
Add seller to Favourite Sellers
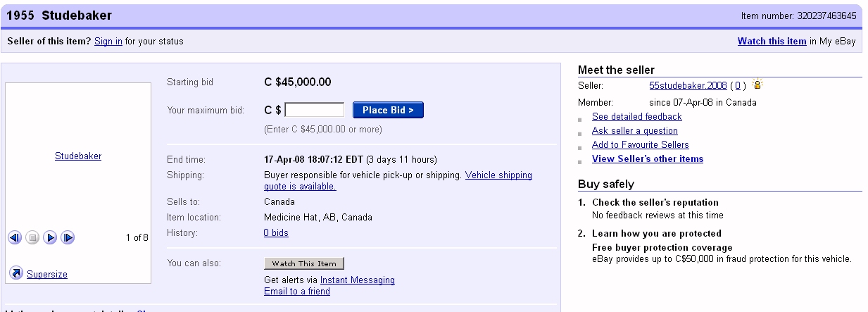pyautogui.click(x=640, y=145)
